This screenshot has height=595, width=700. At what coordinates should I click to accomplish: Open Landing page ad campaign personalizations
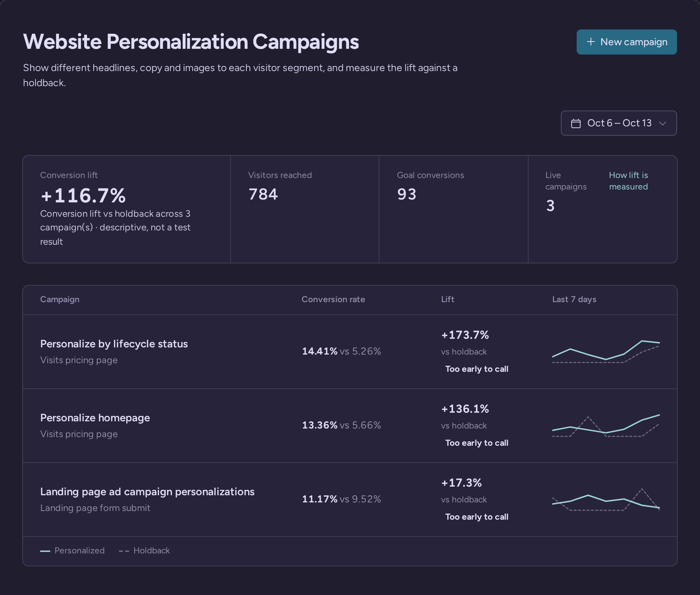147,492
